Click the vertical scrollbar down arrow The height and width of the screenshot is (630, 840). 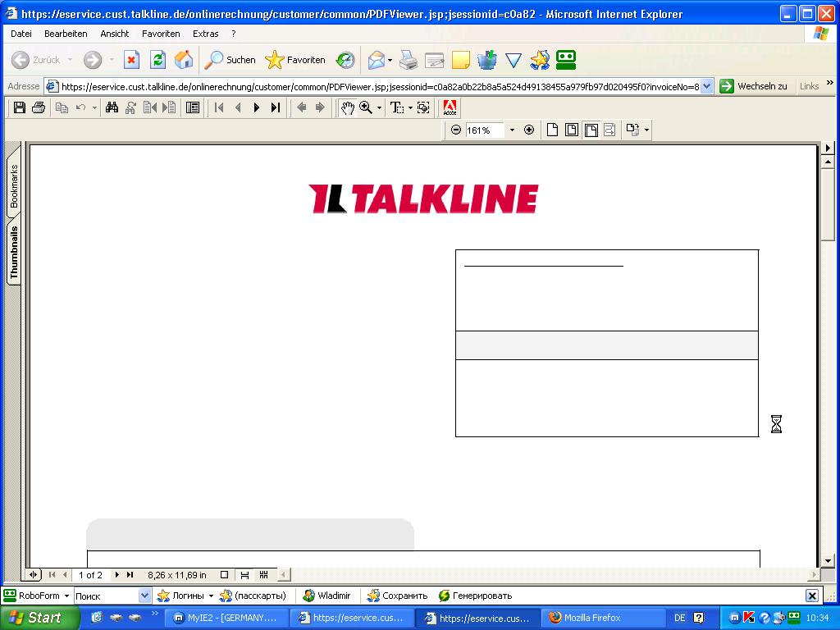[829, 561]
